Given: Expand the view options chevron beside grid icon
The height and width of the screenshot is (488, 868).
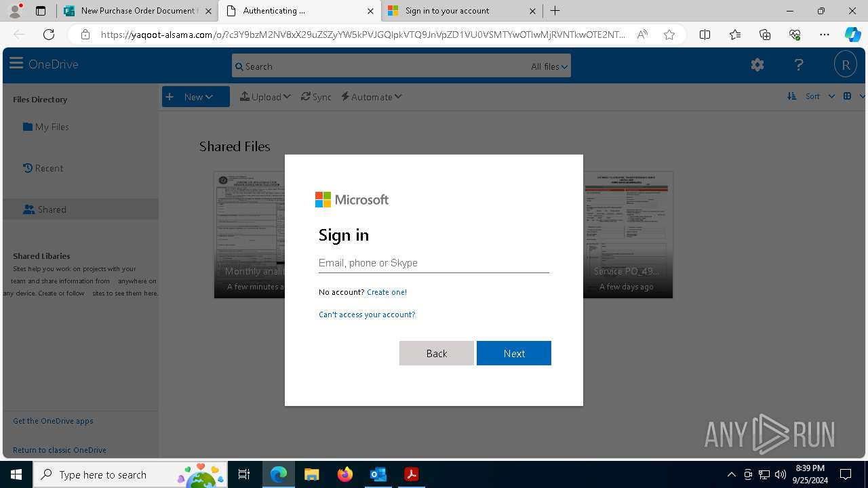Looking at the screenshot, I should pos(862,96).
